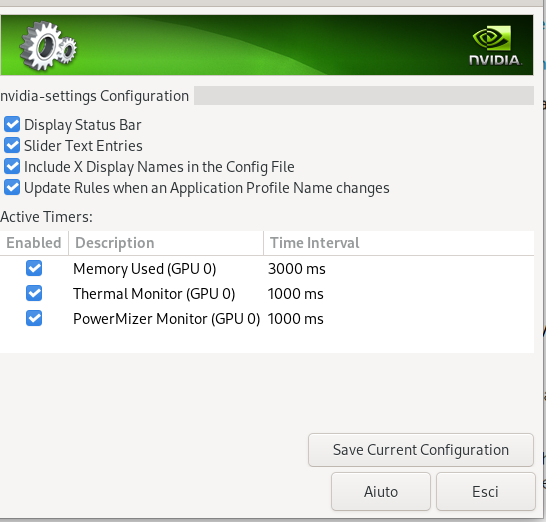Select the Thermal Monitor (GPU 0) row
This screenshot has height=522, width=546.
click(267, 294)
